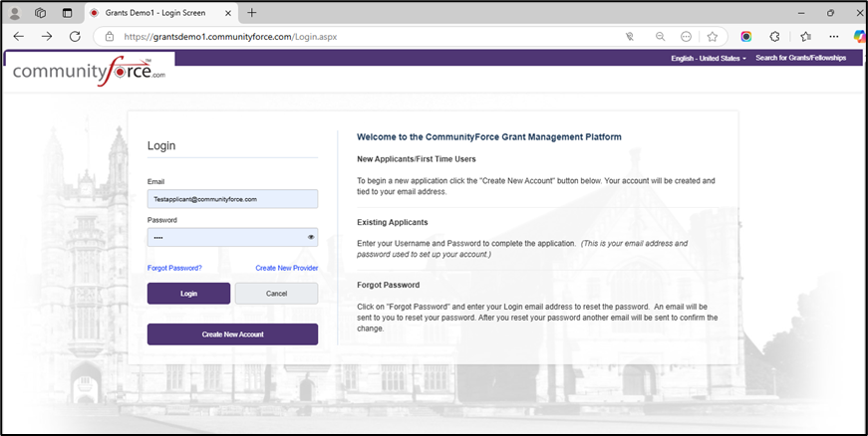Open the address bar ellipsis options icon
This screenshot has width=868, height=436.
pyautogui.click(x=686, y=37)
